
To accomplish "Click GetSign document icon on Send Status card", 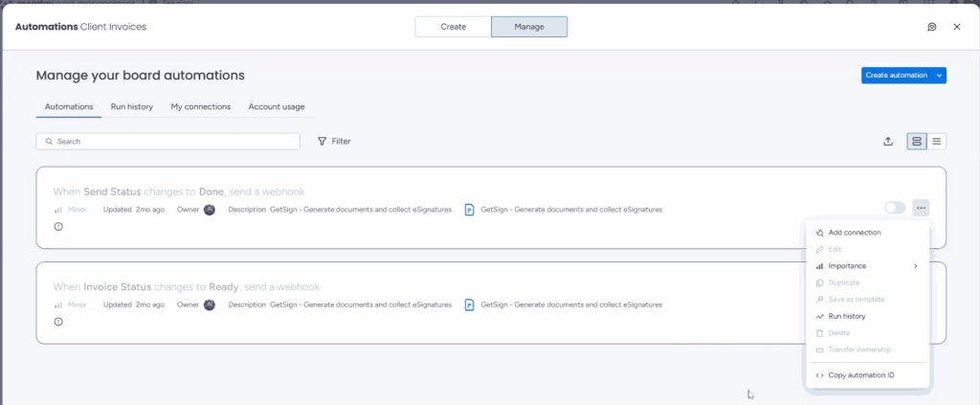I will 469,210.
